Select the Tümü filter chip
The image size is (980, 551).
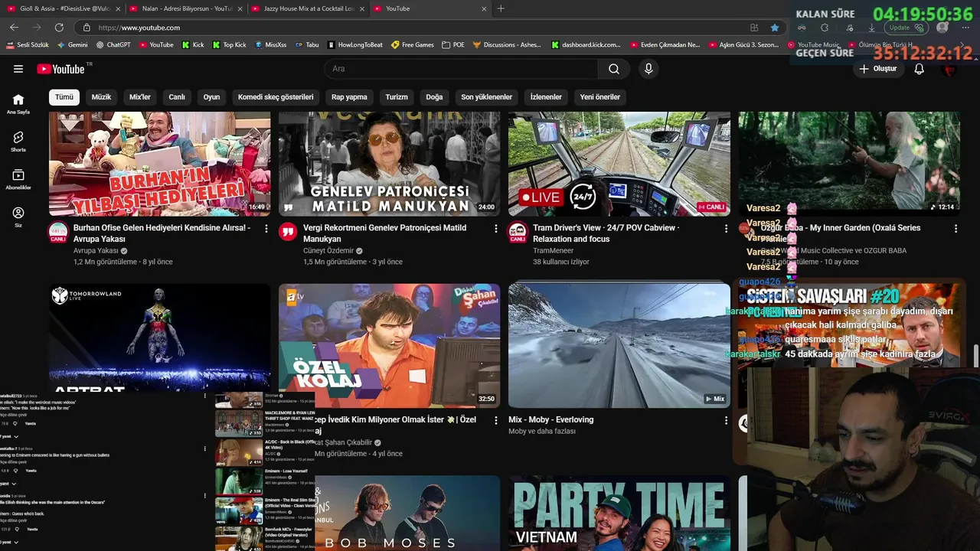point(64,97)
